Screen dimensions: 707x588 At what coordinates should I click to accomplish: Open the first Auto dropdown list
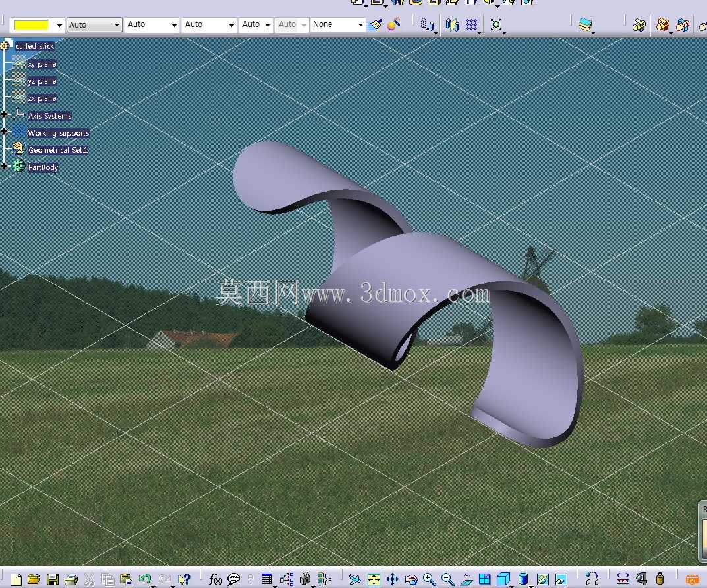click(x=94, y=24)
